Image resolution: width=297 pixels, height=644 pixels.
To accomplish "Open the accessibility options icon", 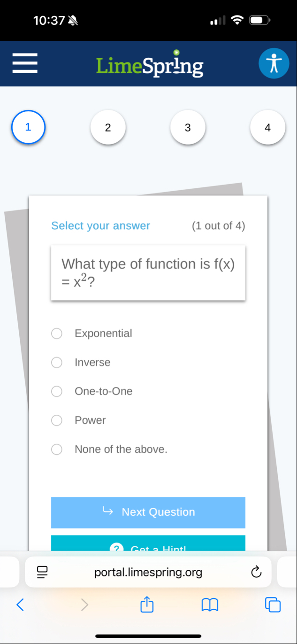I will tap(274, 63).
